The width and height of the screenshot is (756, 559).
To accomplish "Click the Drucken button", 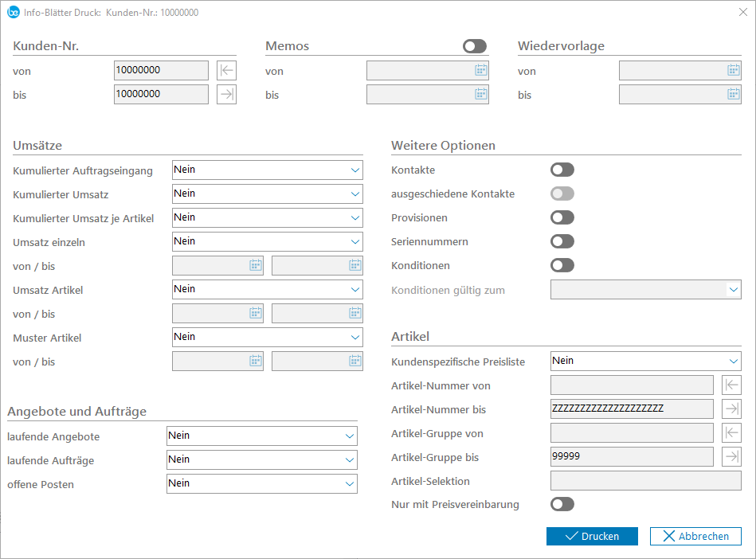I will click(x=592, y=536).
